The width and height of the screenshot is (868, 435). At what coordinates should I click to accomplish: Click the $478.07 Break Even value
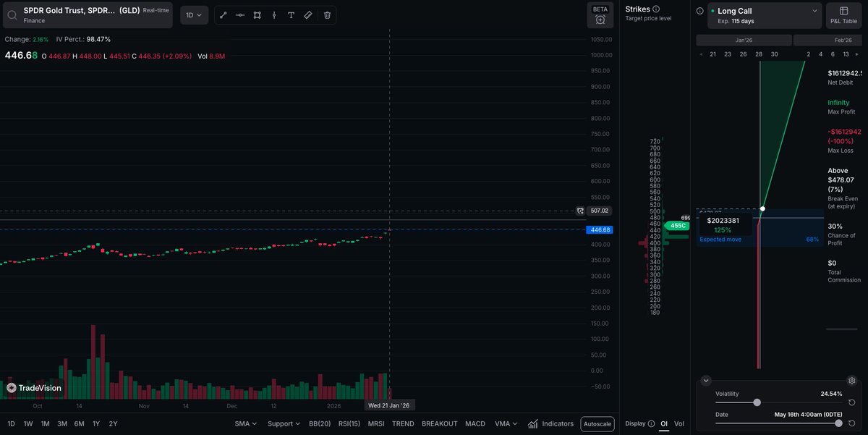(841, 180)
